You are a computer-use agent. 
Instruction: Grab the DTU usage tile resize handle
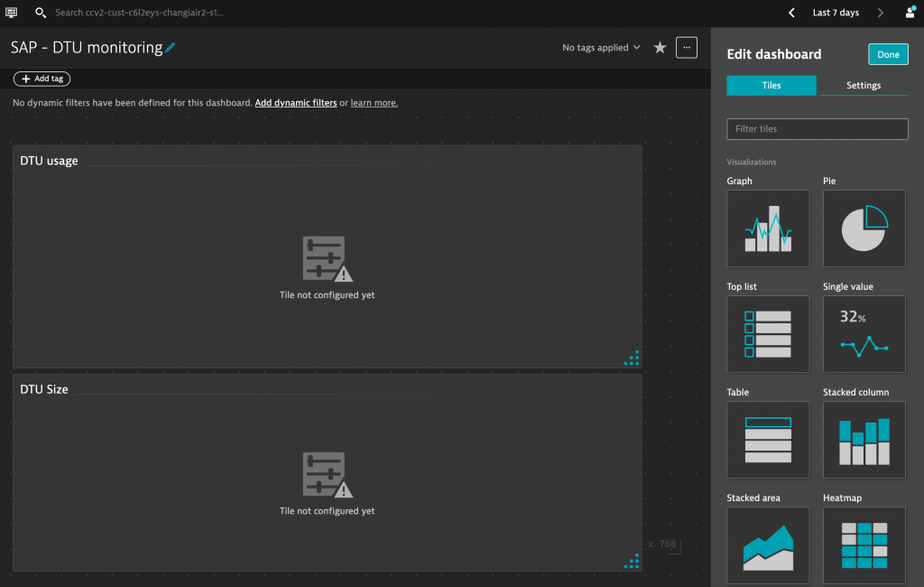tap(632, 359)
